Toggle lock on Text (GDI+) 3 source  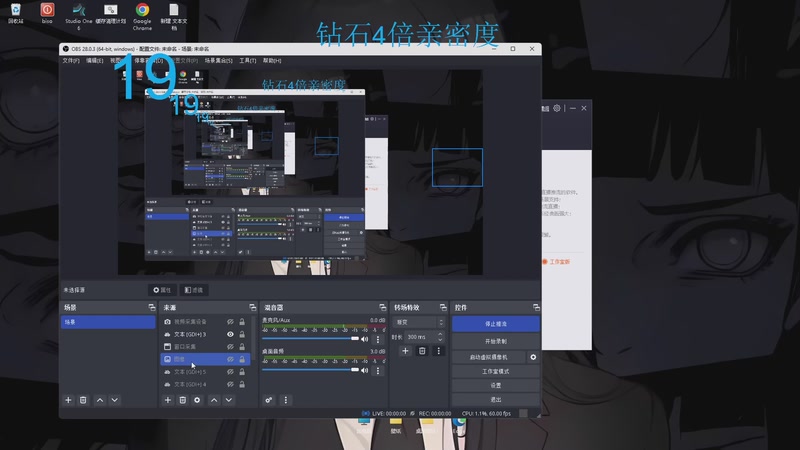242,334
